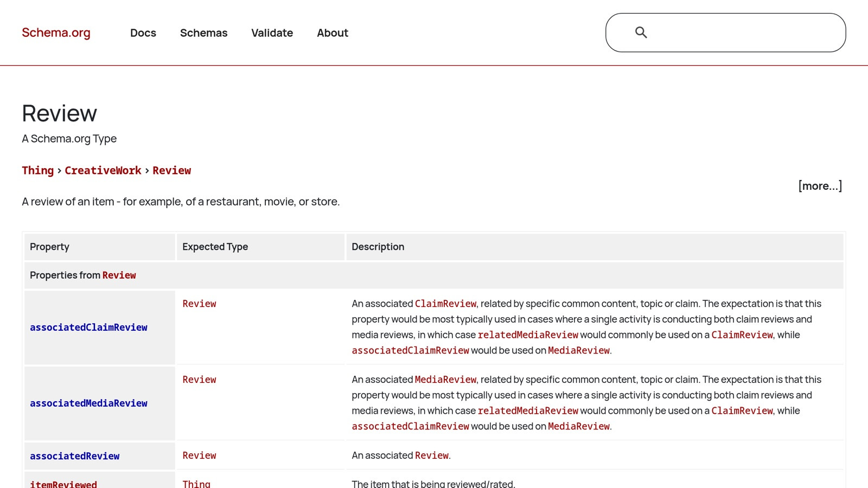Expand the [more...] link

820,186
